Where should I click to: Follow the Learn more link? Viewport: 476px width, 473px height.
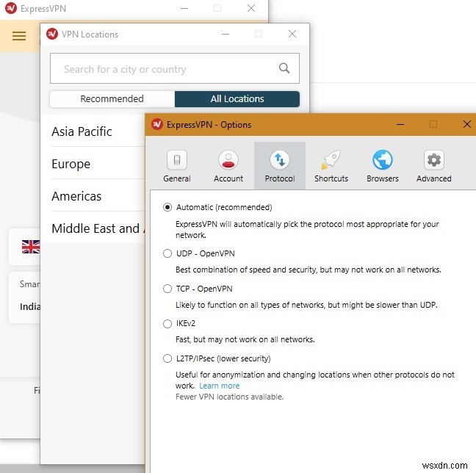[x=219, y=386]
